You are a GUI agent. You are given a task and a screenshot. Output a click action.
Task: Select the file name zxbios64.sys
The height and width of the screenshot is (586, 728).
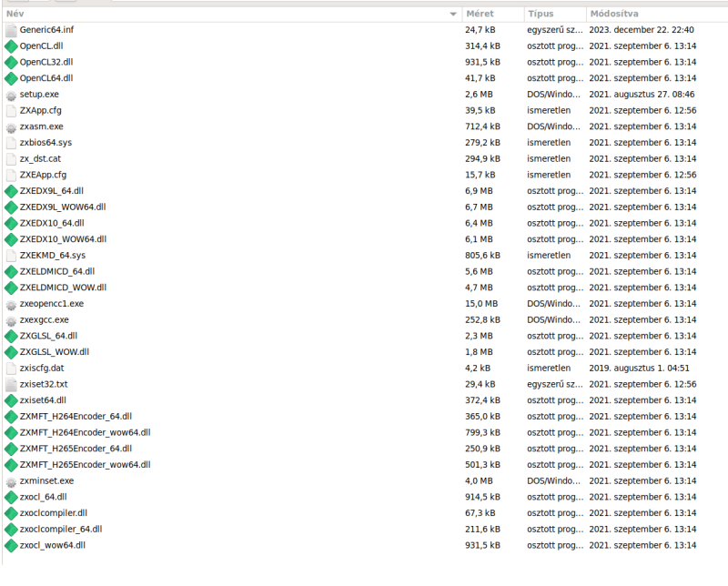pos(45,143)
